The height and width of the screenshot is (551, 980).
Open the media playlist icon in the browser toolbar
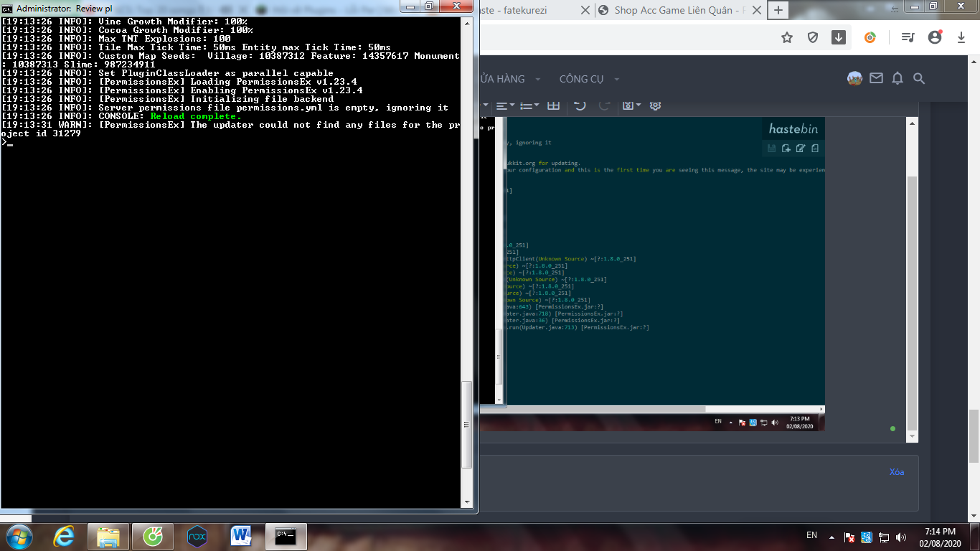[908, 37]
